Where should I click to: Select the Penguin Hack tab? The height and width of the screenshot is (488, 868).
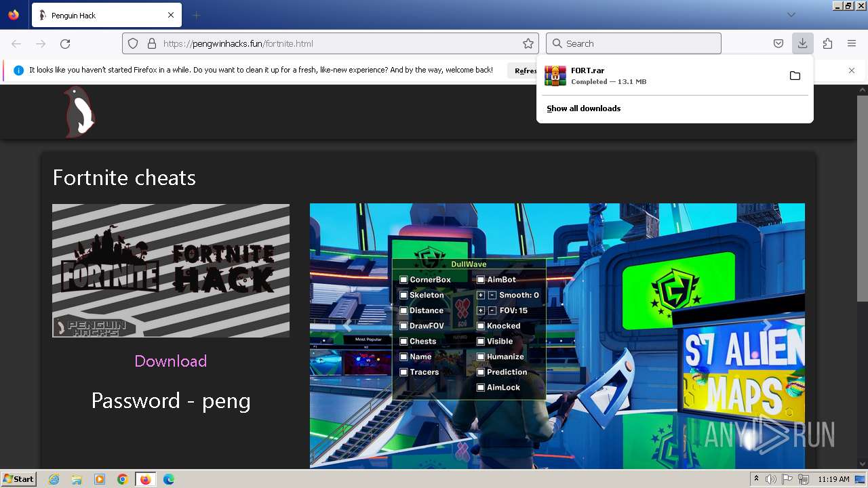(x=106, y=15)
